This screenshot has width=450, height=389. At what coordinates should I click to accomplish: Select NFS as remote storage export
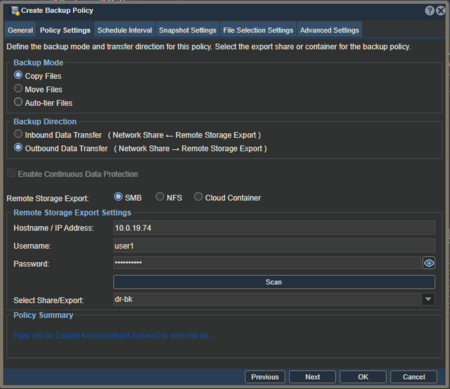click(160, 197)
